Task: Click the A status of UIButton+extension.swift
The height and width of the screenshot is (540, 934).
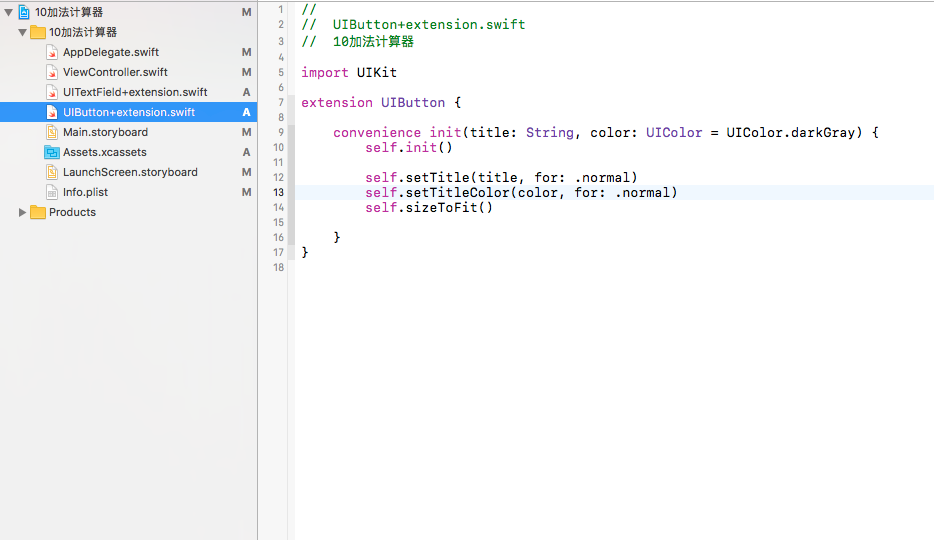Action: [x=246, y=112]
